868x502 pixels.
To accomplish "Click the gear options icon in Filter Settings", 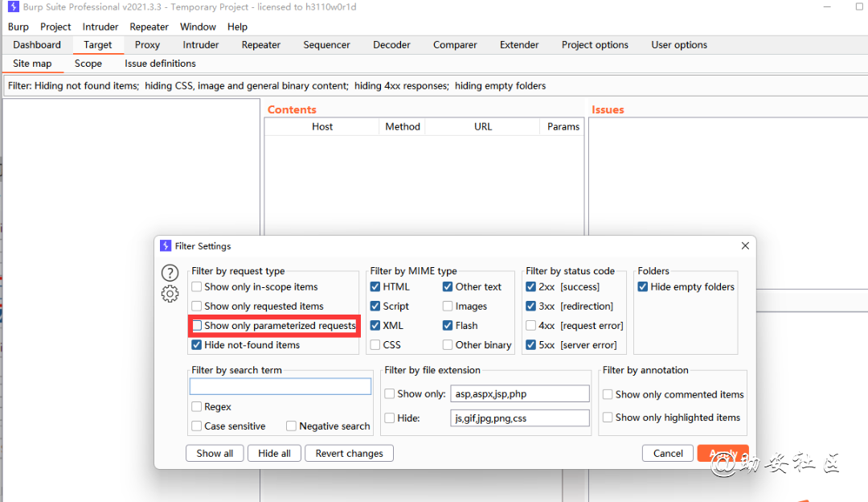I will pyautogui.click(x=170, y=294).
